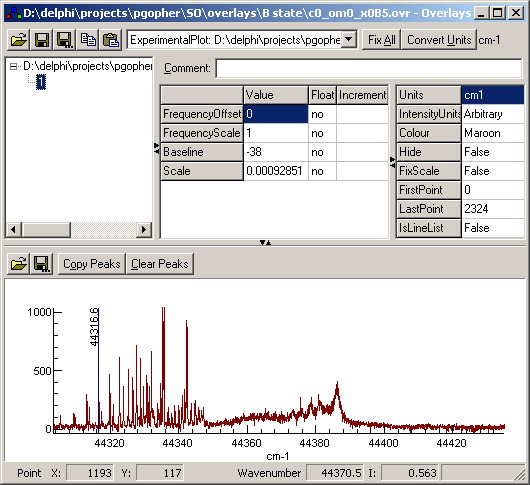Screen dimensions: 530x485
Task: Click Save As icon in top toolbar
Action: pyautogui.click(x=65, y=40)
